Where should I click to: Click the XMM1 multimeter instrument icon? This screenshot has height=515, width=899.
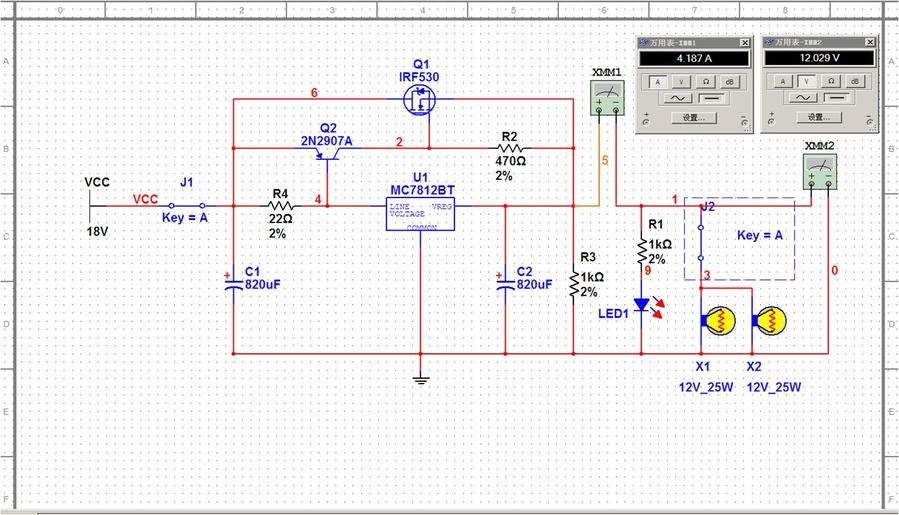pos(607,101)
